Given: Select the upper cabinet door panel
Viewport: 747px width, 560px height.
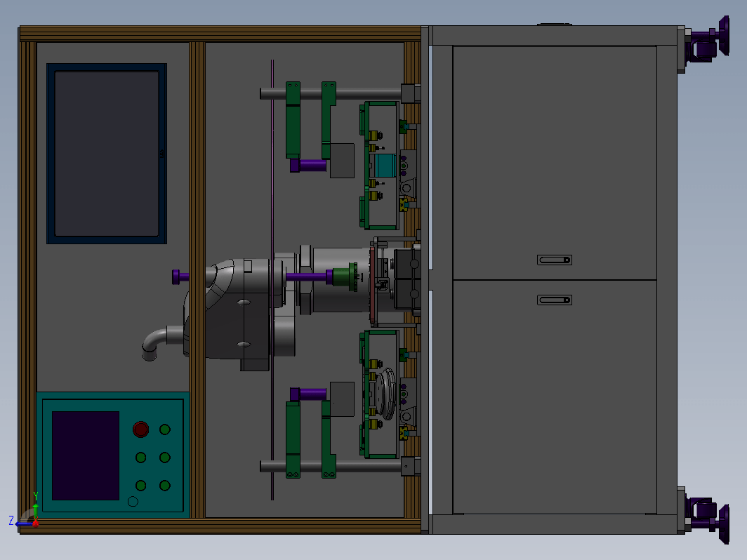Looking at the screenshot, I should 555,163.
